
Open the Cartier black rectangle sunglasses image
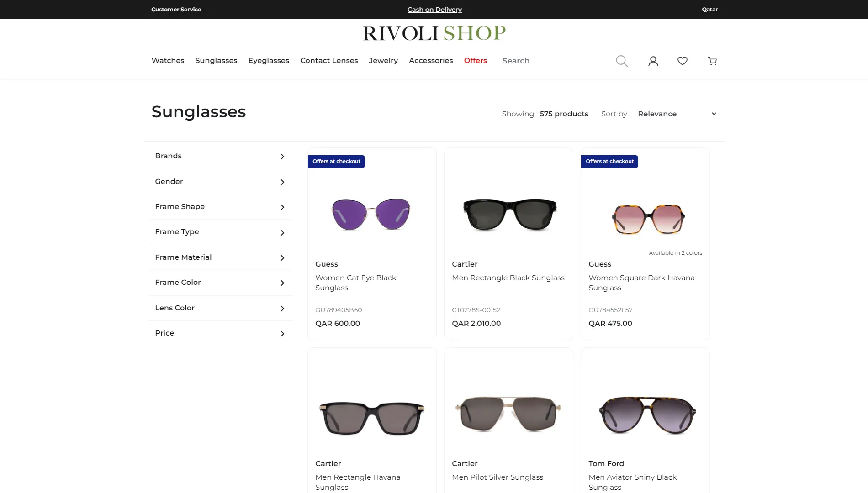(510, 215)
